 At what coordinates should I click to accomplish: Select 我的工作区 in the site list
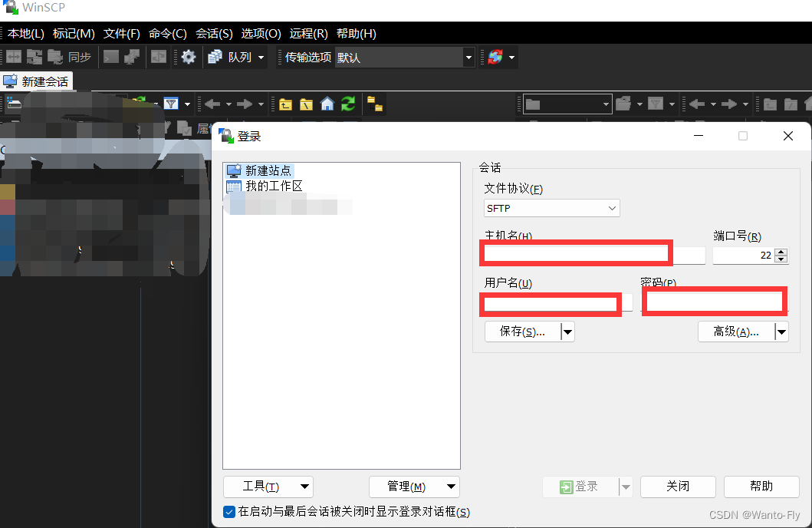[x=265, y=186]
